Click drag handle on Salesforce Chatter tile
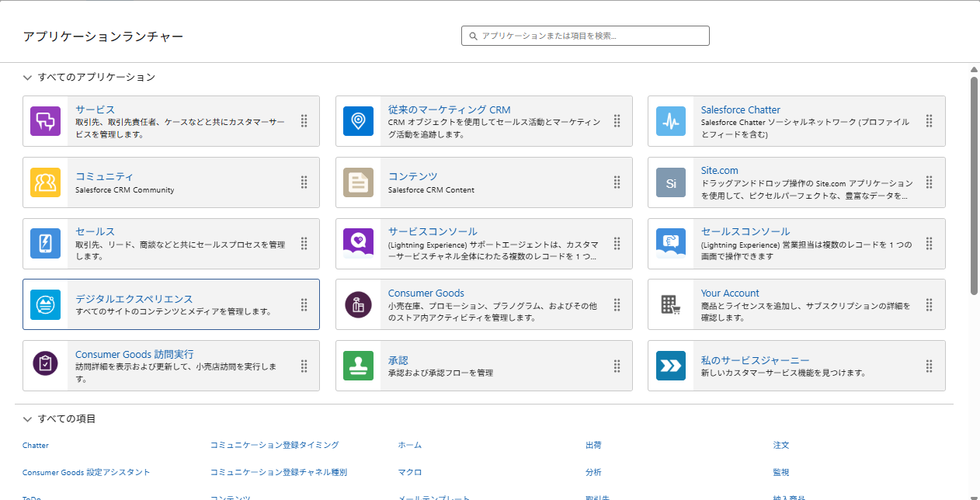980x500 pixels. 929,121
